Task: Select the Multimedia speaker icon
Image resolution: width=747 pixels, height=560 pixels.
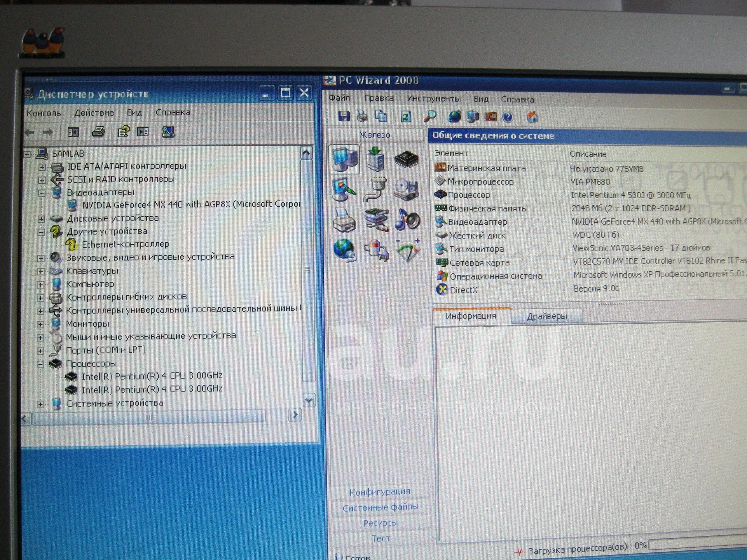Action: tap(407, 220)
